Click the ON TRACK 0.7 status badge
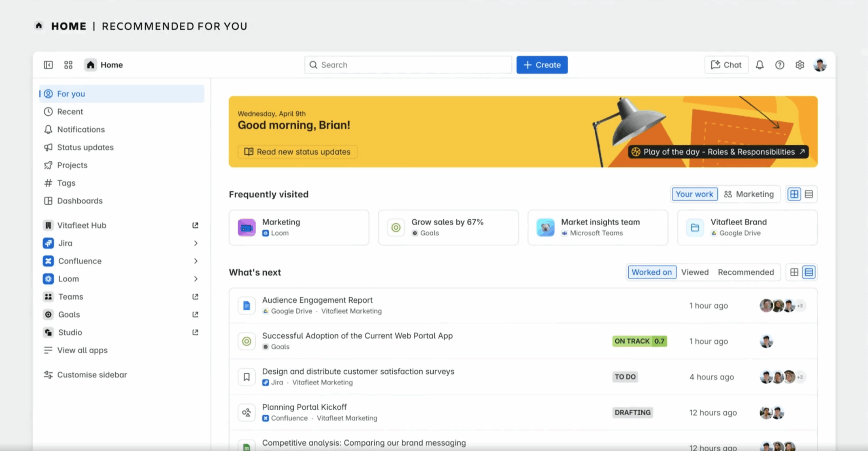 639,341
